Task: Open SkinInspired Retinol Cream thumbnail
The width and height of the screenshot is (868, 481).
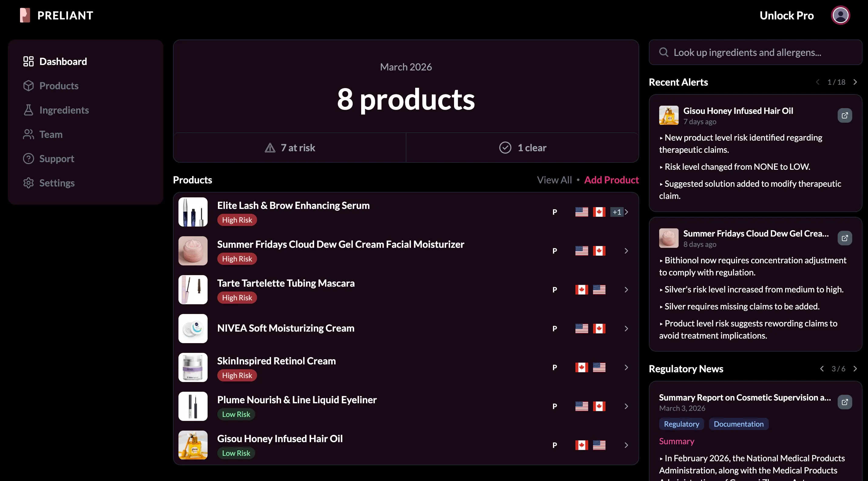Action: tap(193, 367)
